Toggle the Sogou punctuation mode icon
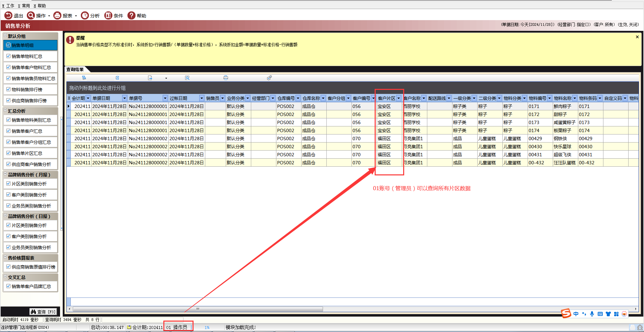This screenshot has height=332, width=644. (584, 314)
